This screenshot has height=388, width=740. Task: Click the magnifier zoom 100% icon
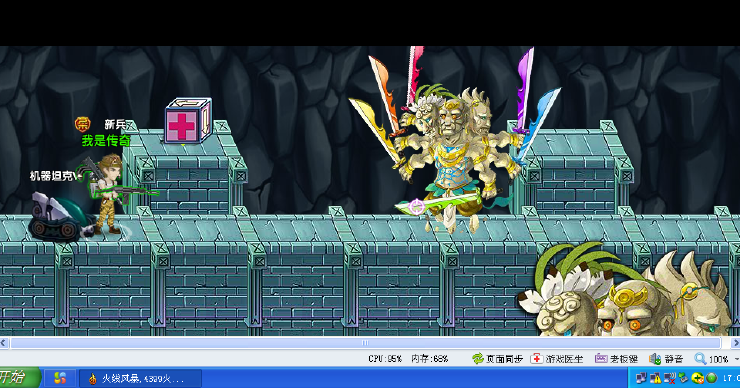[x=700, y=359]
